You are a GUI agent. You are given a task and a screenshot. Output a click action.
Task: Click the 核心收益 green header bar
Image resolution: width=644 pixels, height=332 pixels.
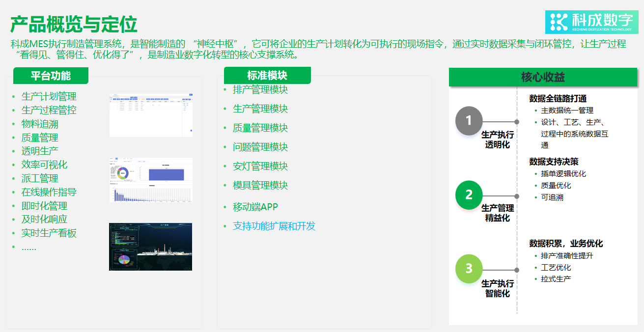pyautogui.click(x=543, y=77)
